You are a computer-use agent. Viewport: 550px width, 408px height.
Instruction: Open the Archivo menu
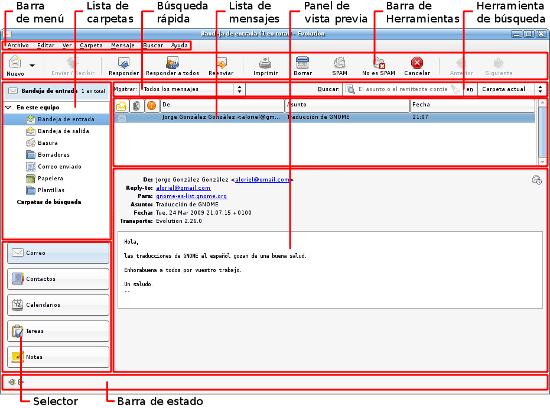pos(18,45)
